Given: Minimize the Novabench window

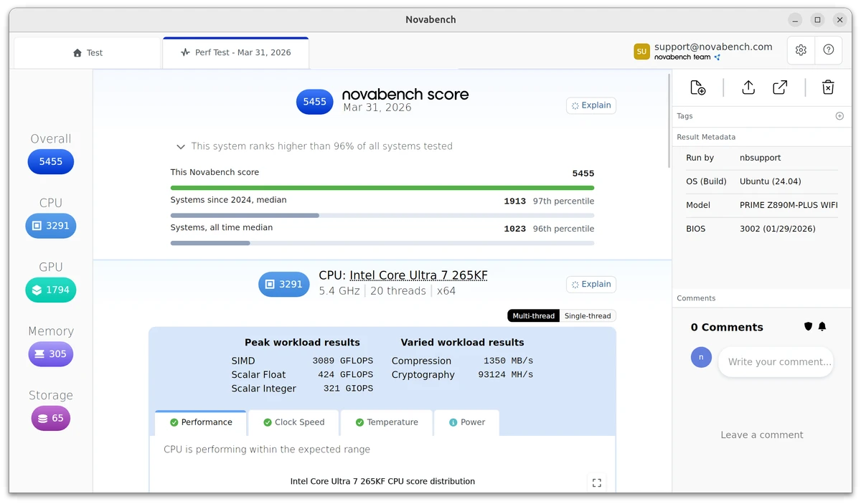Looking at the screenshot, I should point(795,20).
